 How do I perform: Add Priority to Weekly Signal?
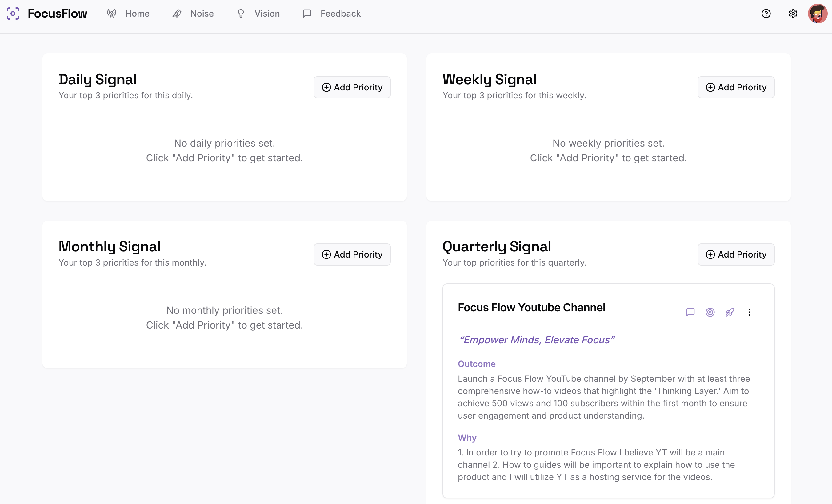(736, 87)
